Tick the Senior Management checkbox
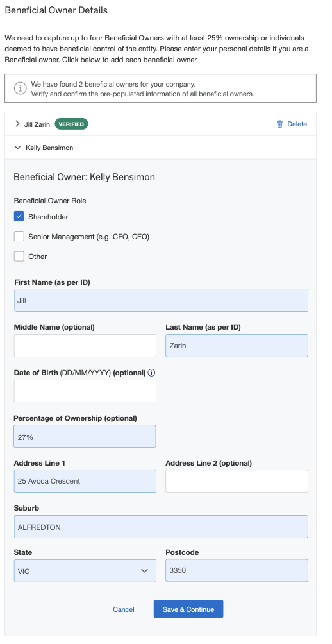 (19, 236)
